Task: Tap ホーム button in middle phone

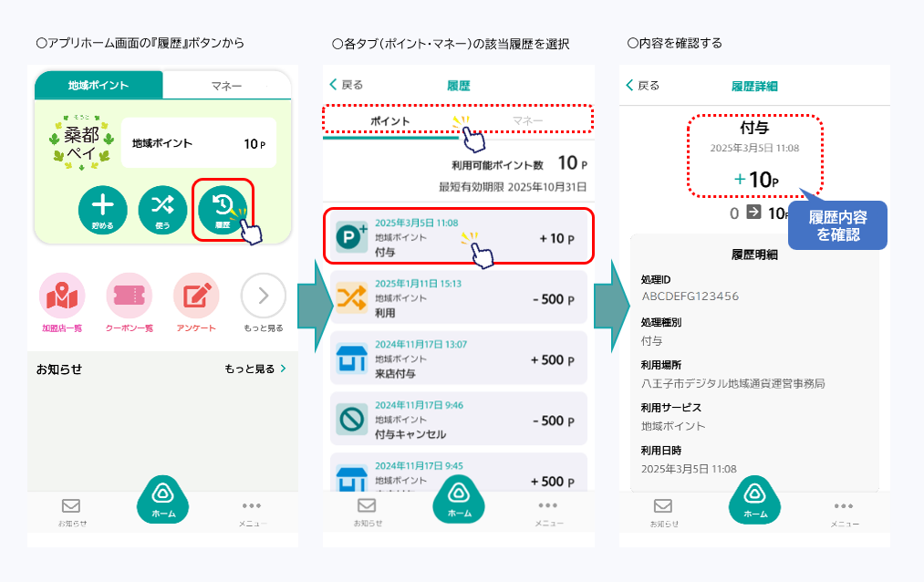Action: point(459,502)
